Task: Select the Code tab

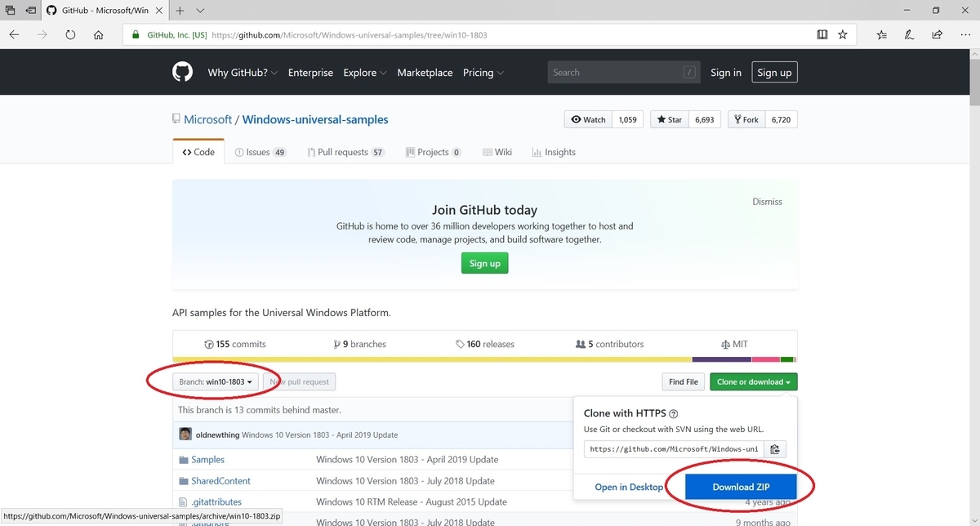Action: pyautogui.click(x=198, y=152)
